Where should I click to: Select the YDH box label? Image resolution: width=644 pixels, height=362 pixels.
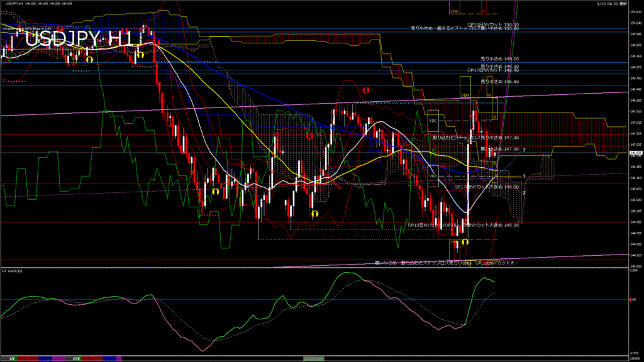coord(465,96)
